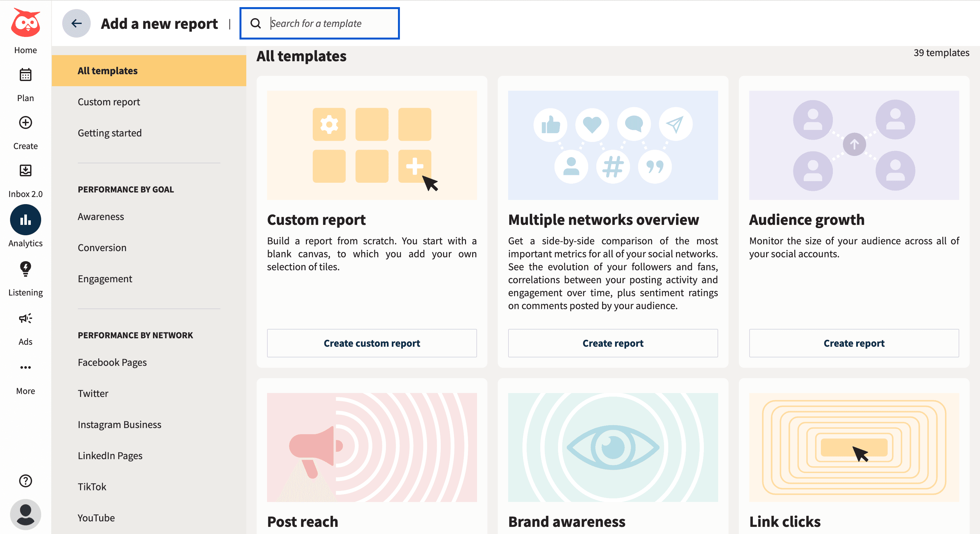Go back using the arrow button

76,23
